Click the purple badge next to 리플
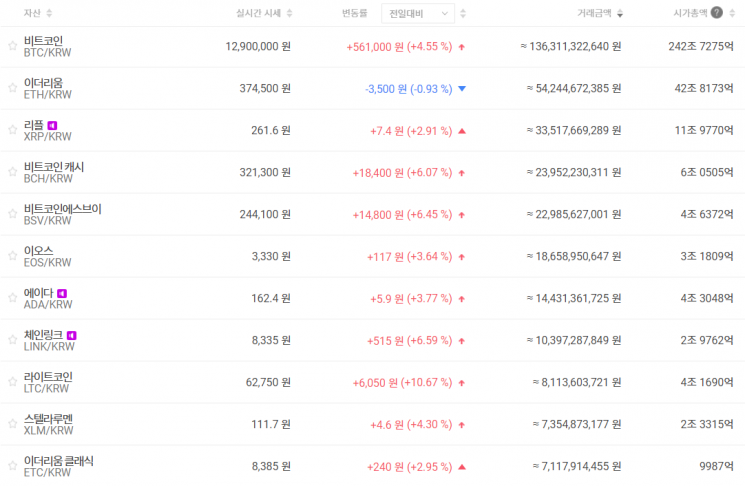 click(x=52, y=125)
